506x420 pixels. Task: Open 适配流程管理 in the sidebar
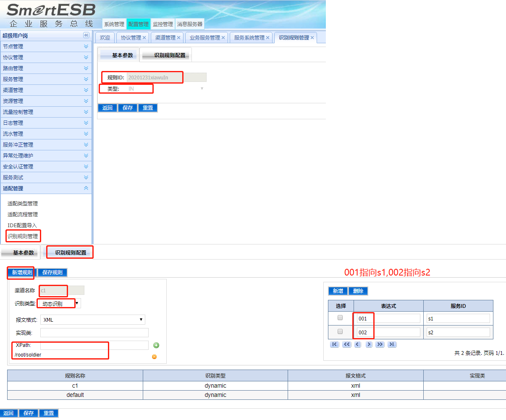[x=23, y=215]
